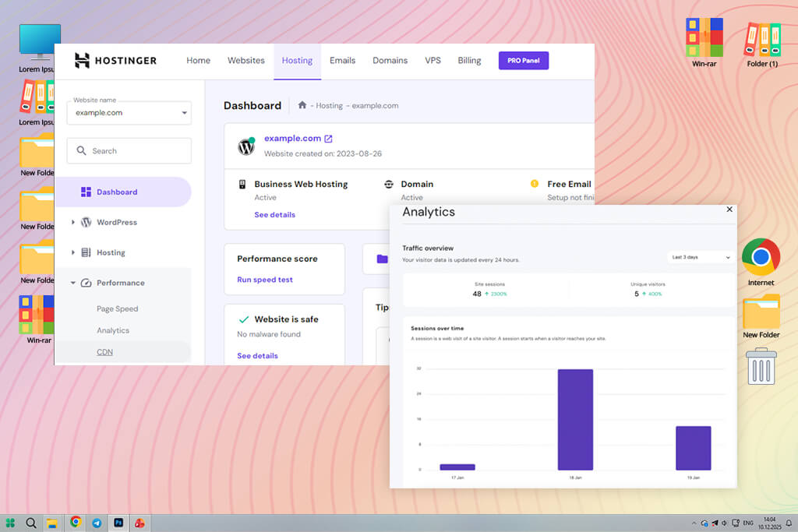Viewport: 798px width, 532px height.
Task: Go to the Emails tab
Action: tap(343, 60)
